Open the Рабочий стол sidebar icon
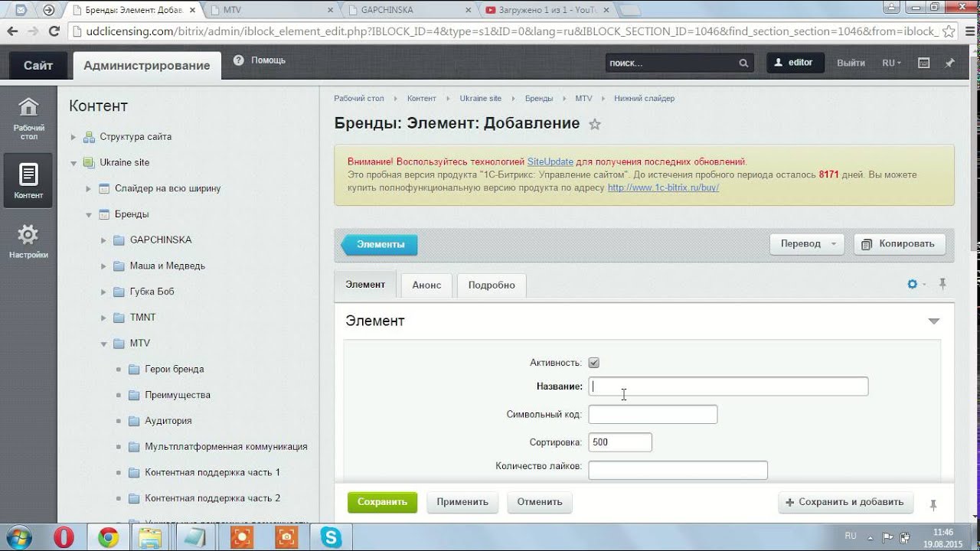 pyautogui.click(x=28, y=118)
